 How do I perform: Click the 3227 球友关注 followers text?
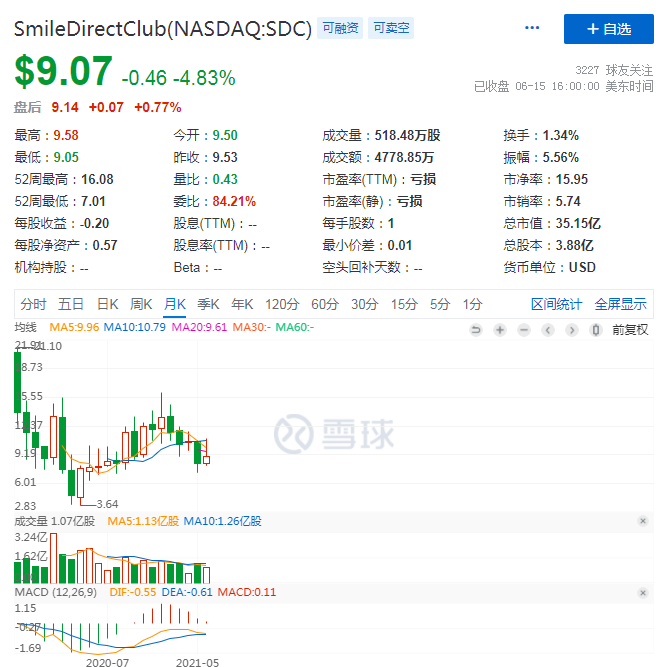click(x=614, y=70)
